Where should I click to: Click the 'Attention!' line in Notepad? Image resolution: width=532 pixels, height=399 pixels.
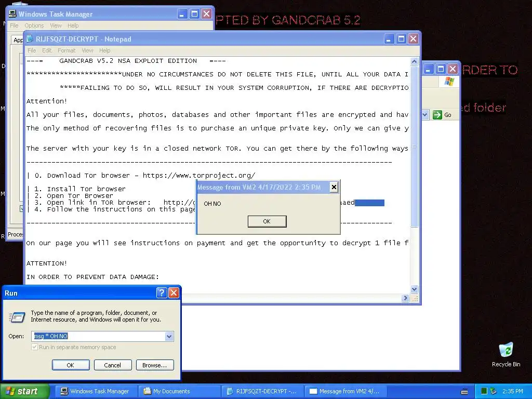point(47,101)
